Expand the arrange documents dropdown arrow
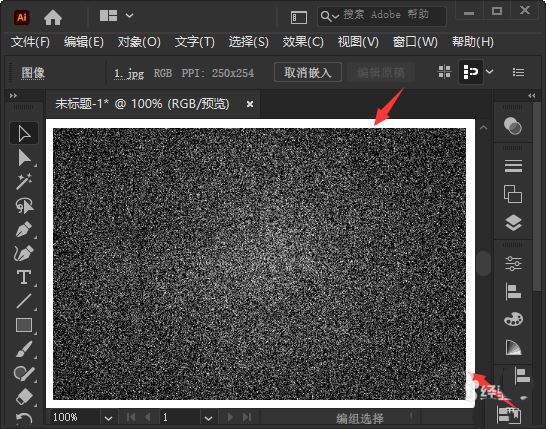 pos(130,16)
